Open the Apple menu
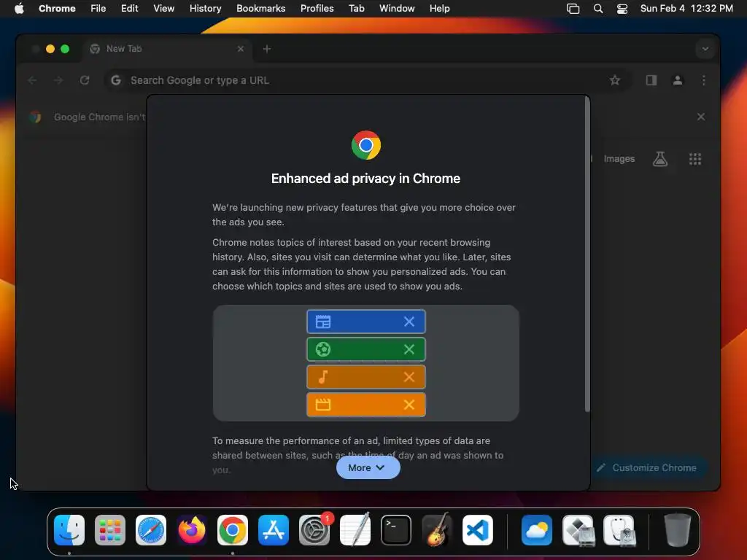 point(19,8)
